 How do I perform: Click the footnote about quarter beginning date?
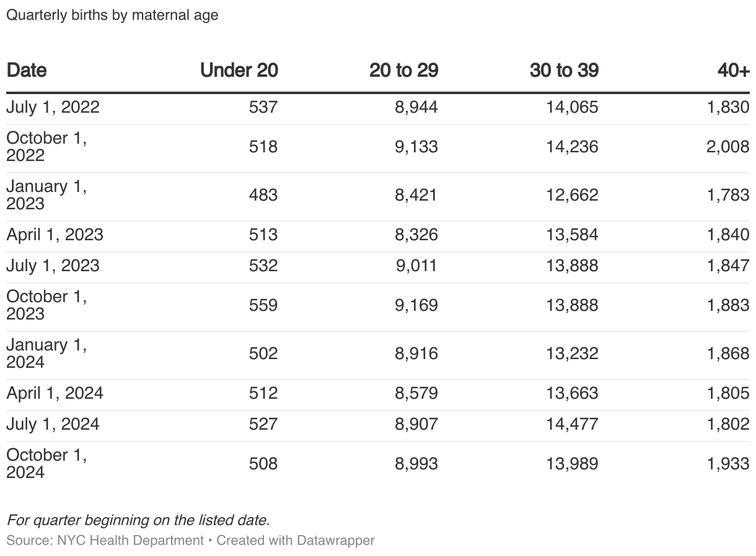pos(138,520)
